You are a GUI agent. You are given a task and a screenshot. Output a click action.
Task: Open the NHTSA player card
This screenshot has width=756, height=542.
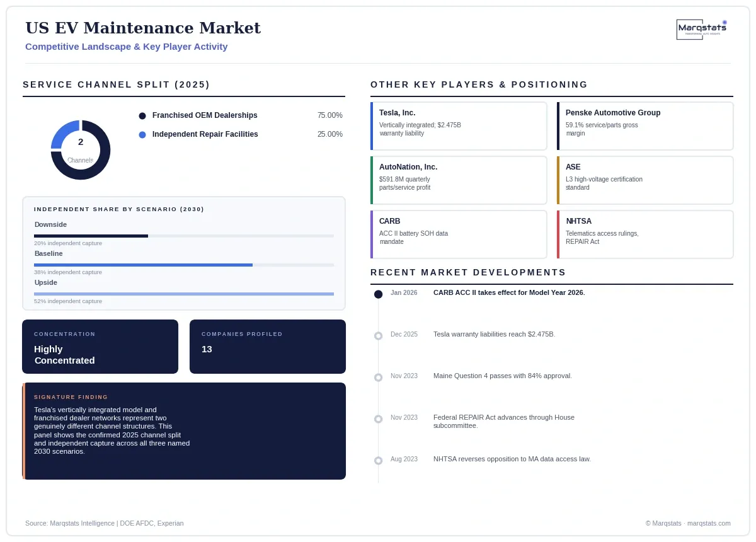(645, 234)
